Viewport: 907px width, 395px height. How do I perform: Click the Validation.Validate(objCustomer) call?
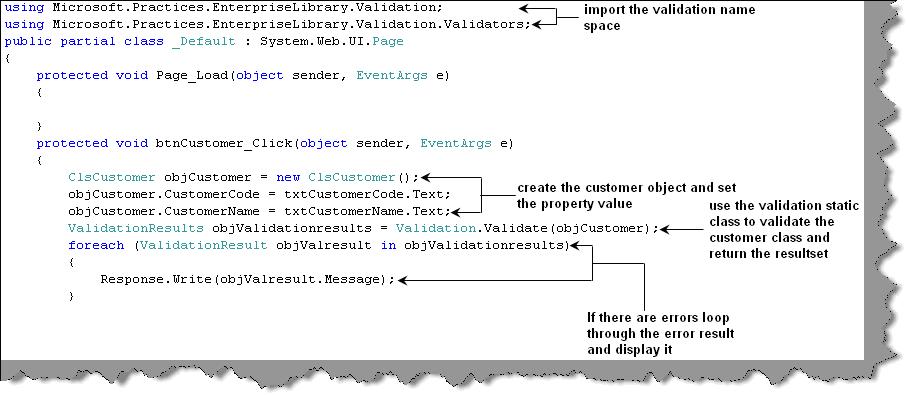coord(525,228)
